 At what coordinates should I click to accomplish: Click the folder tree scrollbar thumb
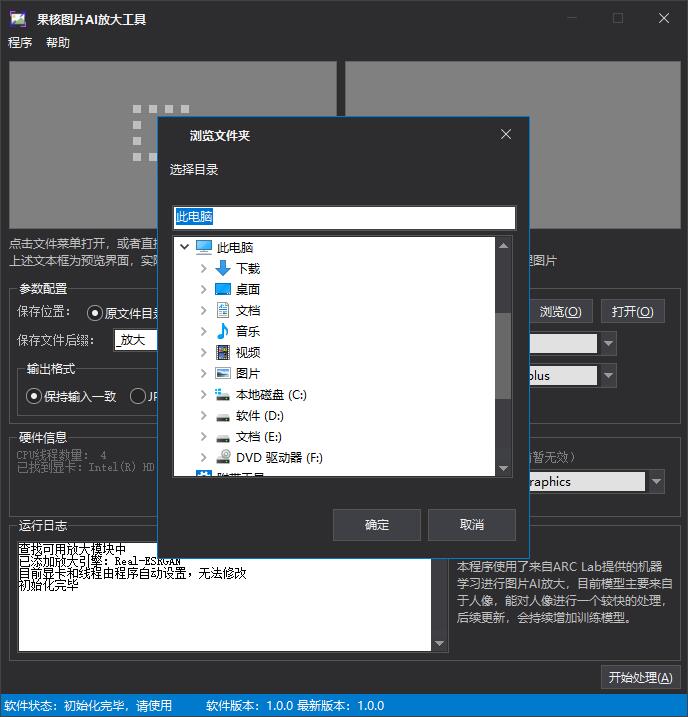point(503,356)
